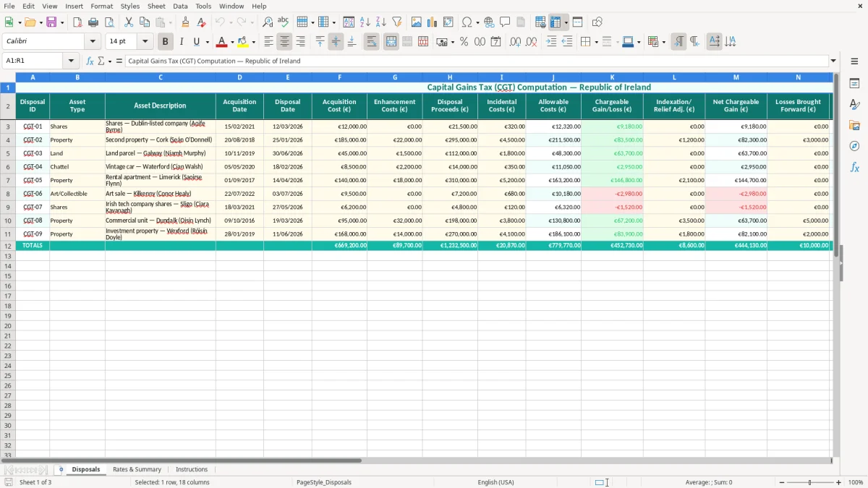The image size is (868, 488).
Task: Format cell as Date
Action: point(495,42)
